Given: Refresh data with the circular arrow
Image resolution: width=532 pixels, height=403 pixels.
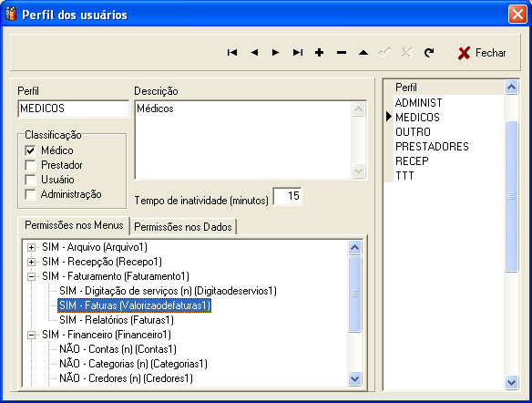Looking at the screenshot, I should 429,53.
